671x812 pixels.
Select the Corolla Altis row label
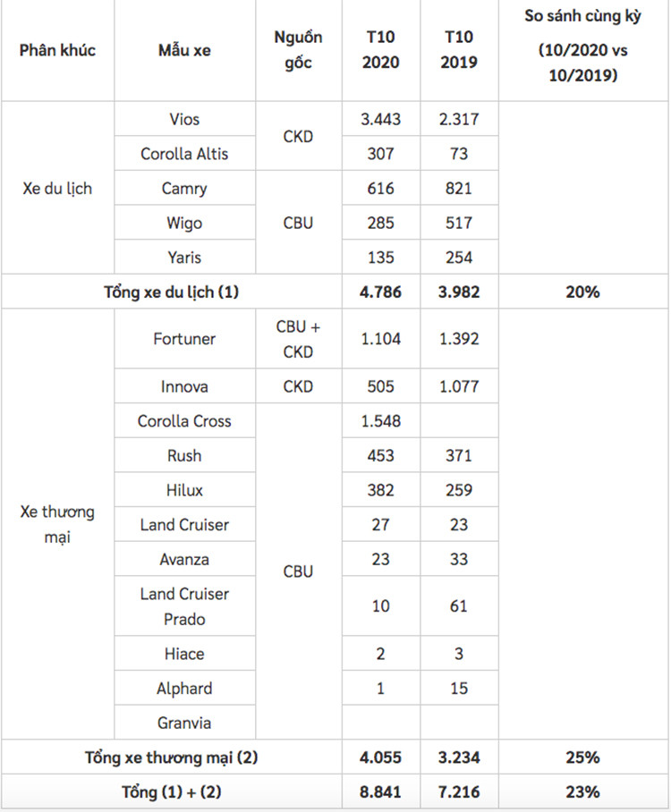[184, 154]
